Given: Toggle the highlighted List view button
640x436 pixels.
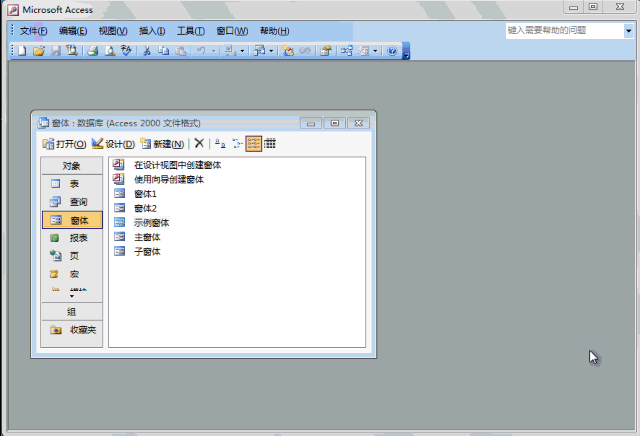Looking at the screenshot, I should pos(253,143).
